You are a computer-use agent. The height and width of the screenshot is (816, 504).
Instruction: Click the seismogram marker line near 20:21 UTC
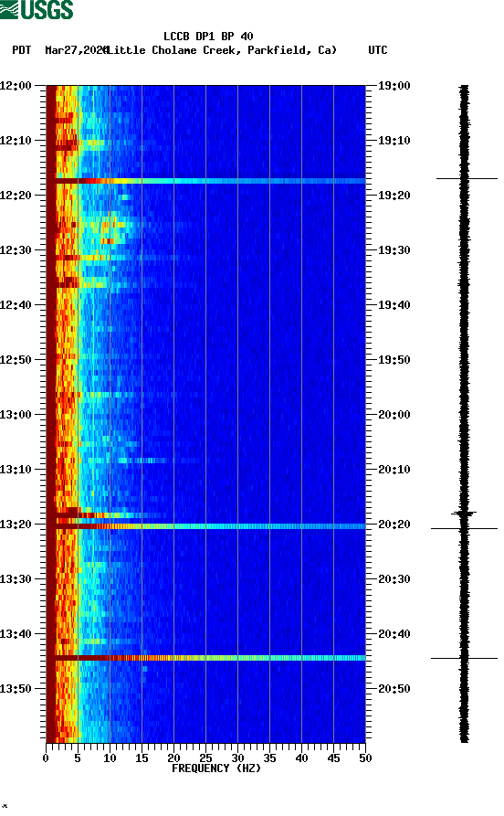(x=464, y=529)
